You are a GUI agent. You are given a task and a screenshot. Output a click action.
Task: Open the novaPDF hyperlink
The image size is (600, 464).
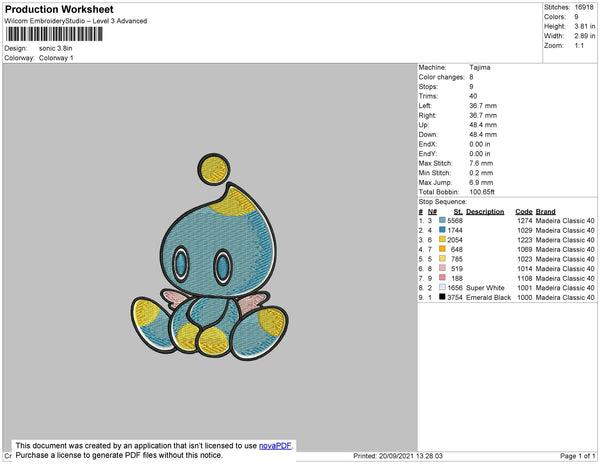click(x=275, y=446)
